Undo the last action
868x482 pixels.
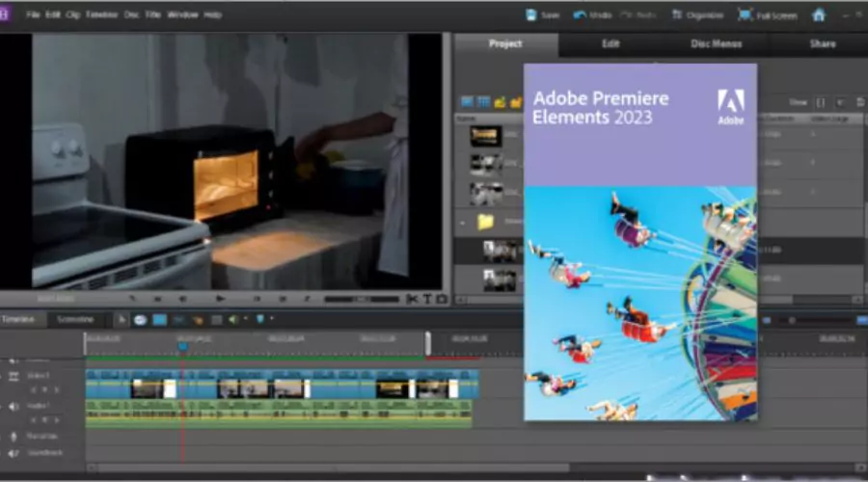[x=592, y=15]
